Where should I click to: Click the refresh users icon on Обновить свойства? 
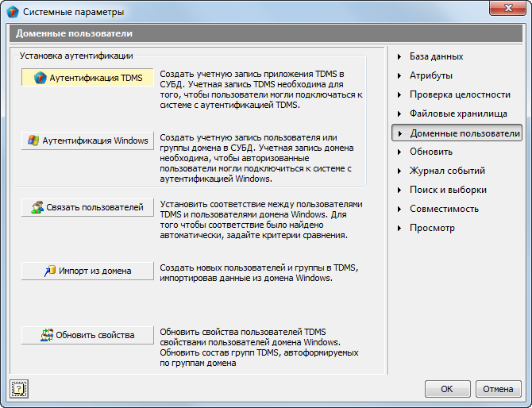tap(47, 335)
